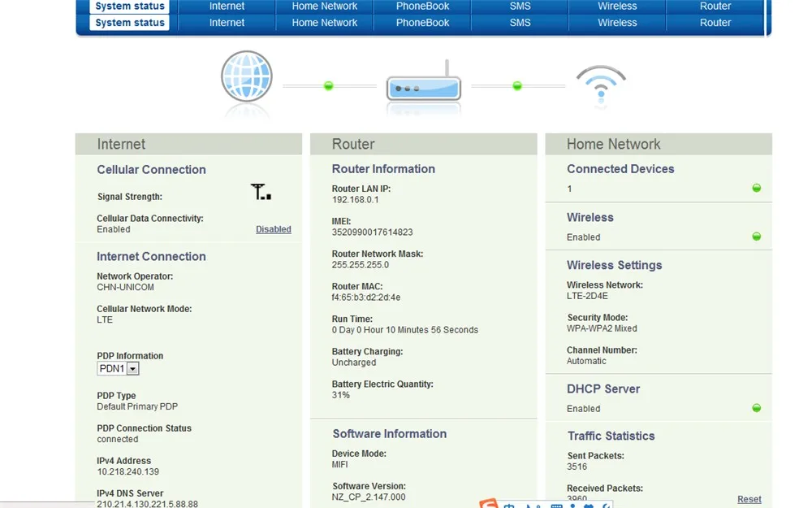Screen dimensions: 812x508
Task: Click the cellular signal strength antenna icon
Action: point(261,192)
